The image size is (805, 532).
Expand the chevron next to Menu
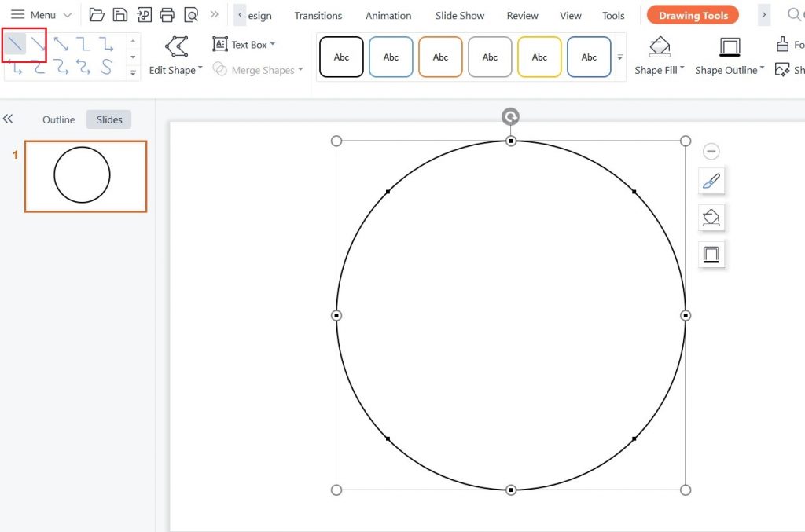coord(68,15)
